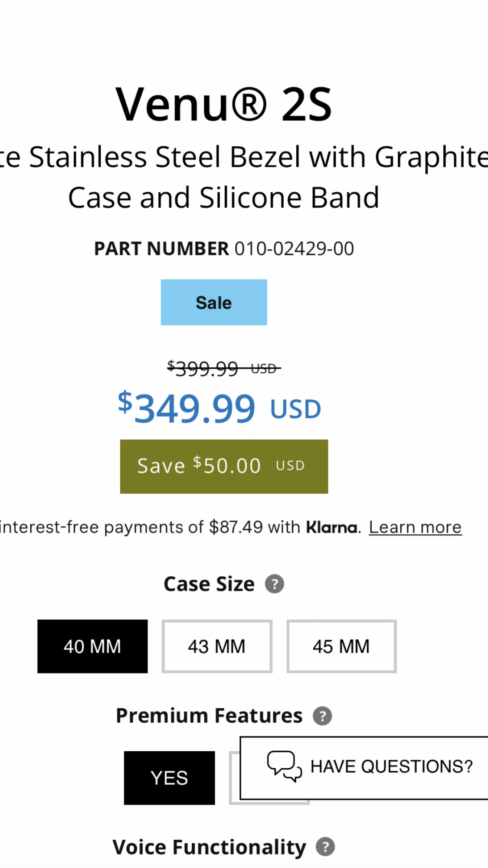Open the Case Size help tooltip icon
This screenshot has width=488, height=868.
point(275,584)
